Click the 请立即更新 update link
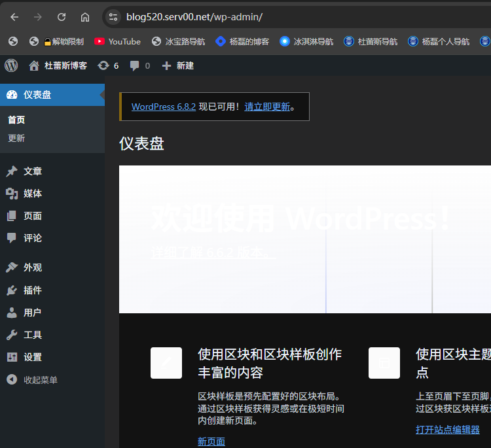 pyautogui.click(x=267, y=107)
